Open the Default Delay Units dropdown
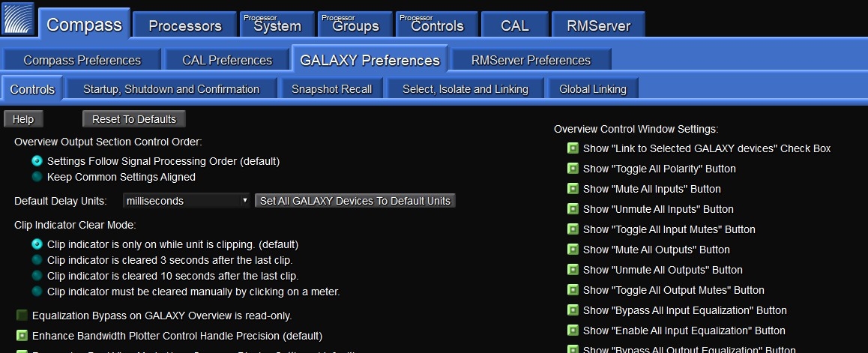 coord(187,201)
